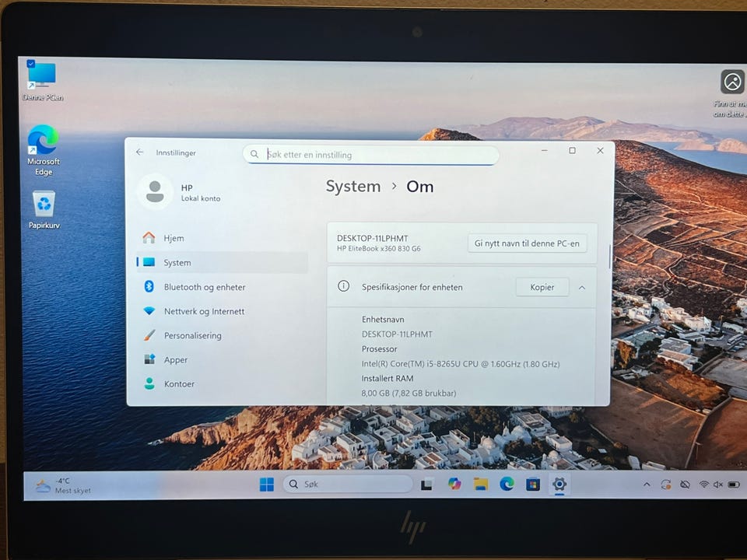Click the update sync tray icon

(666, 485)
